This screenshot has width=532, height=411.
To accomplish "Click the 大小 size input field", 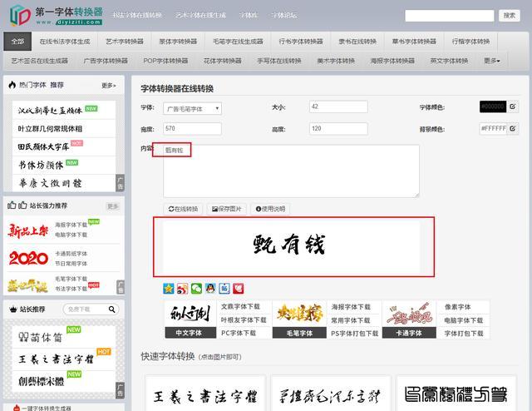I will click(338, 106).
